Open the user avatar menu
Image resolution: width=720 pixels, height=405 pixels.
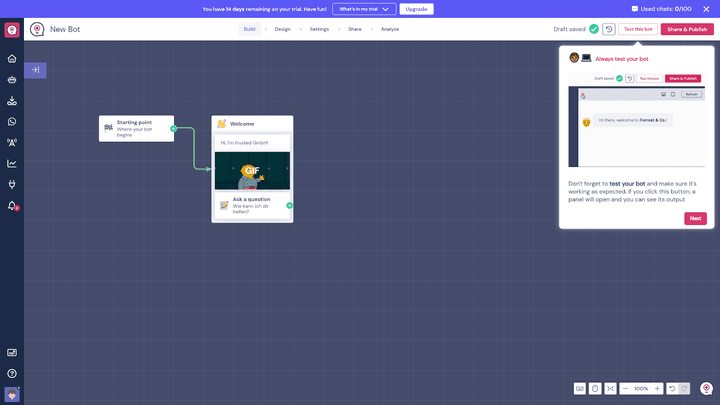tap(12, 394)
